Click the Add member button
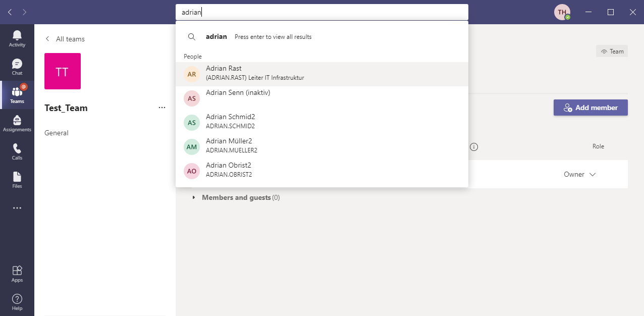 591,108
